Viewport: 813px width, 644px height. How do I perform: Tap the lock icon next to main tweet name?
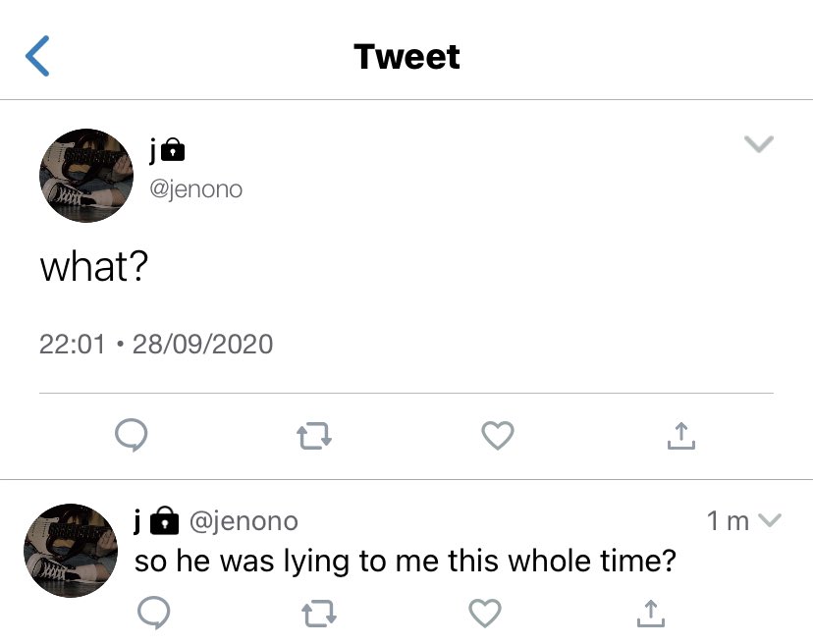pos(173,150)
